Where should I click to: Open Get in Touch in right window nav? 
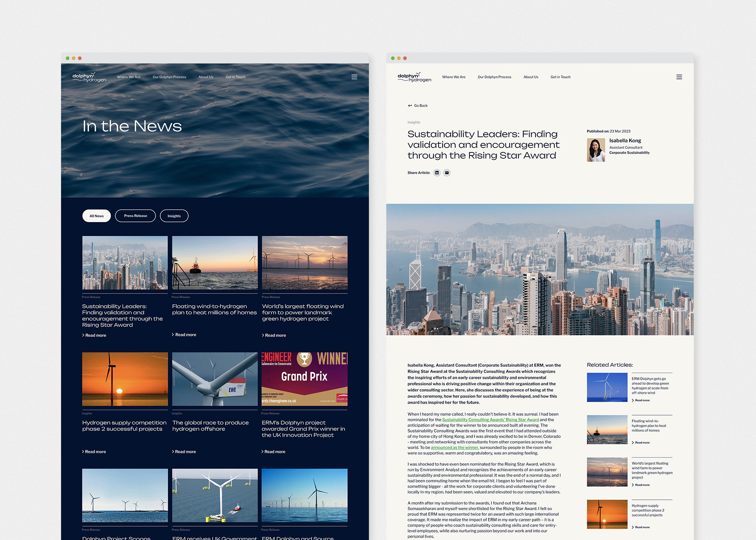point(560,77)
